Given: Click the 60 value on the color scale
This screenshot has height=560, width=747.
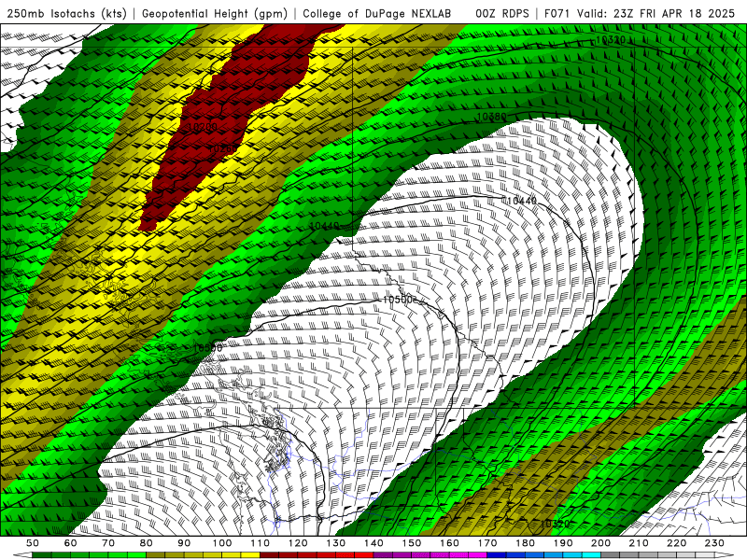Looking at the screenshot, I should click(x=71, y=543).
